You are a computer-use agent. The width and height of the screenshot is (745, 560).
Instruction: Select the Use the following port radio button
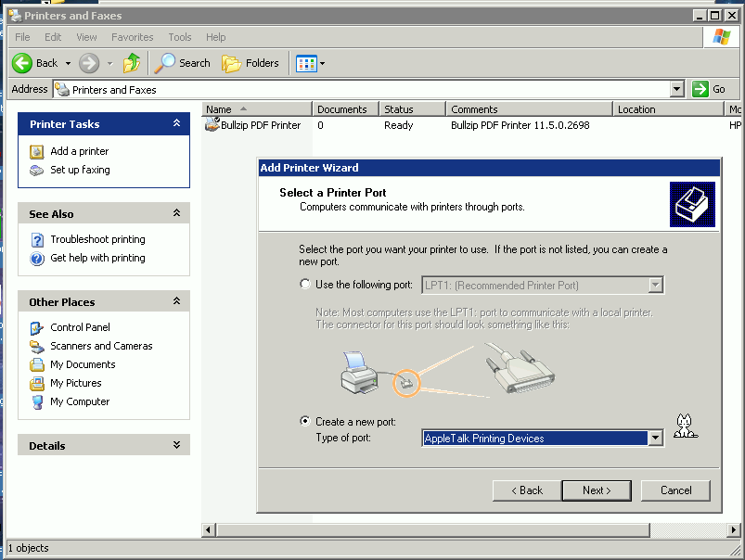pyautogui.click(x=305, y=284)
